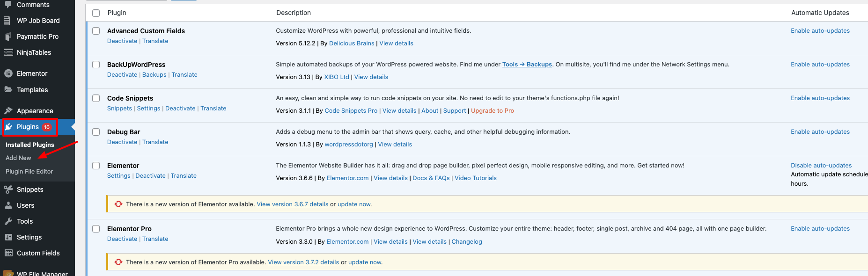This screenshot has height=276, width=868.
Task: Open the Delicious Brains author link
Action: pyautogui.click(x=352, y=44)
